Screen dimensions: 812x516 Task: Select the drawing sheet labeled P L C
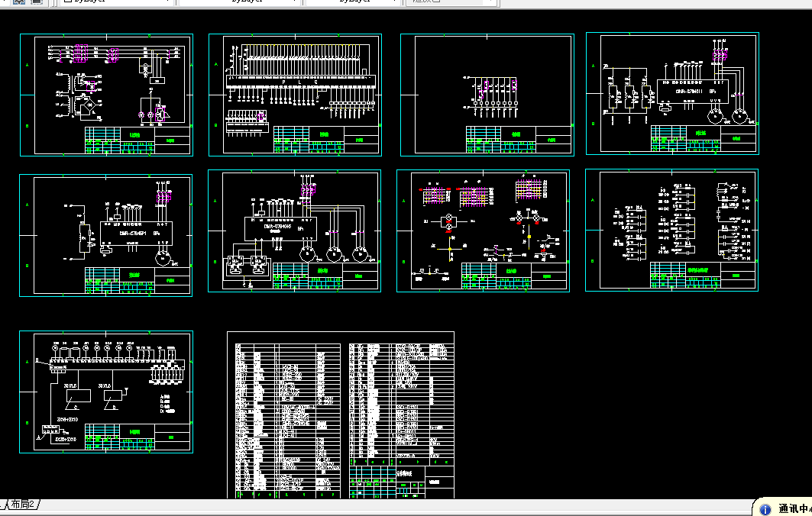pos(295,95)
